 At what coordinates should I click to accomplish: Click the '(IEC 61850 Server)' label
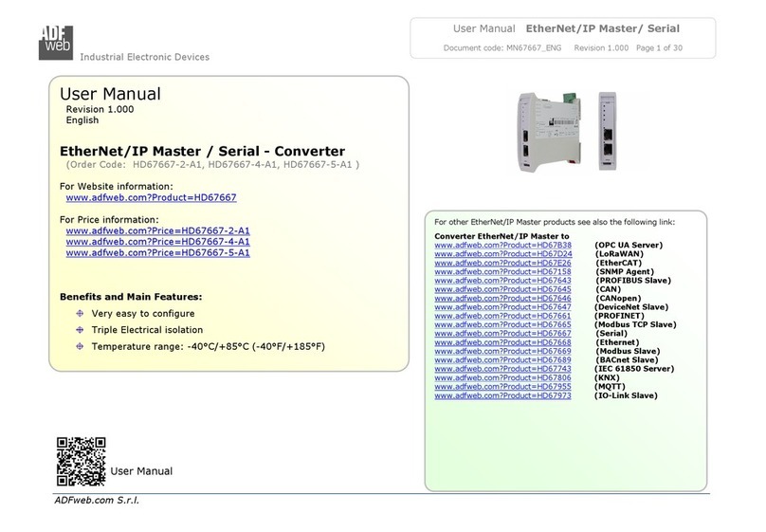click(634, 369)
